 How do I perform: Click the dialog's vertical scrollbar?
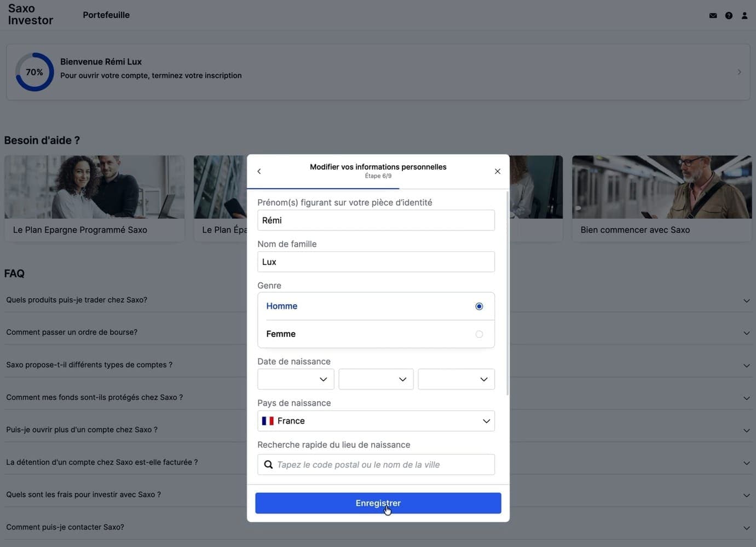pyautogui.click(x=507, y=293)
